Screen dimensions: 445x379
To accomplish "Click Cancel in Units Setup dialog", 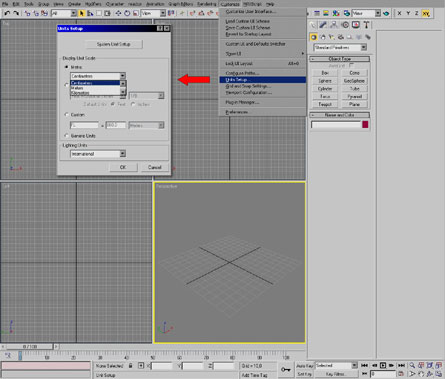I will 154,167.
